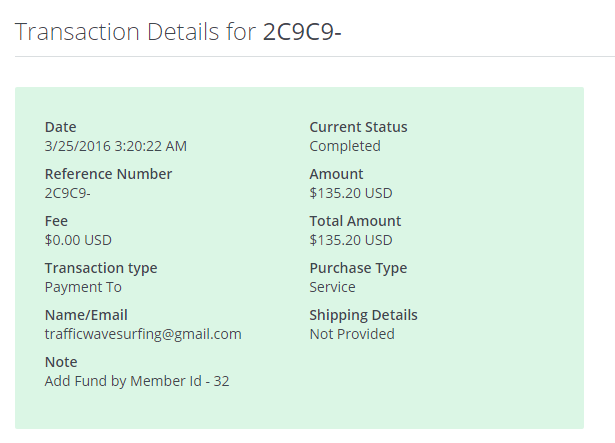Click the Reference Number label
The image size is (615, 443).
coord(108,174)
